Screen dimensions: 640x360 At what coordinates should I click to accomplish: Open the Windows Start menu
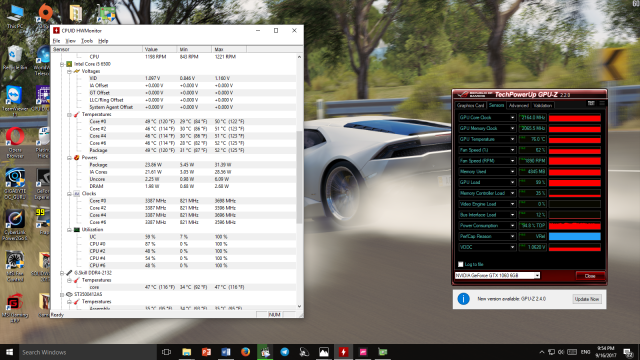click(x=9, y=352)
